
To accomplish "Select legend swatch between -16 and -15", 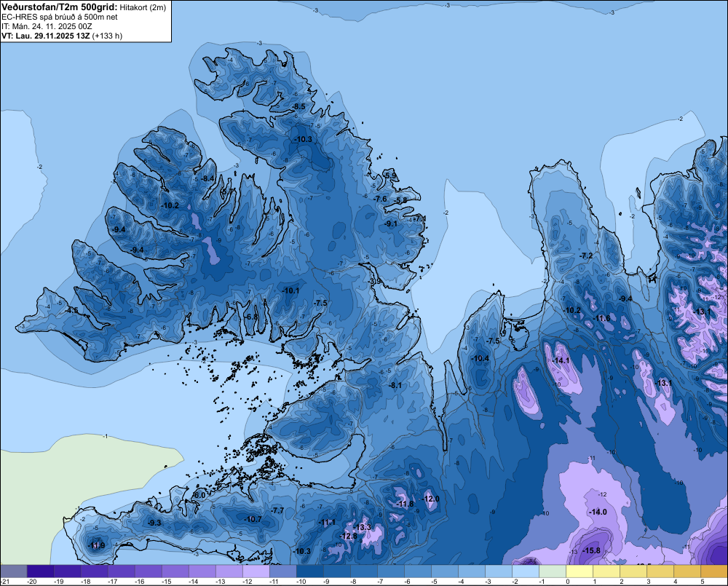I will click(x=148, y=571).
